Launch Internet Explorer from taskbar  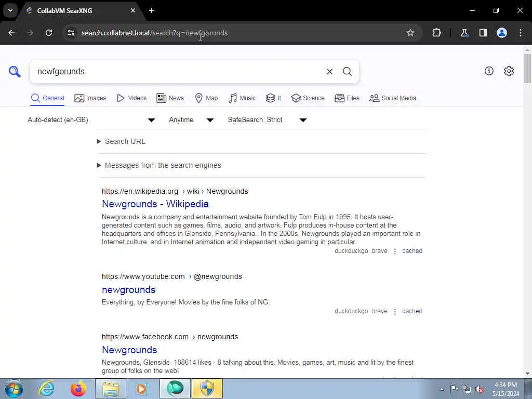click(x=46, y=389)
